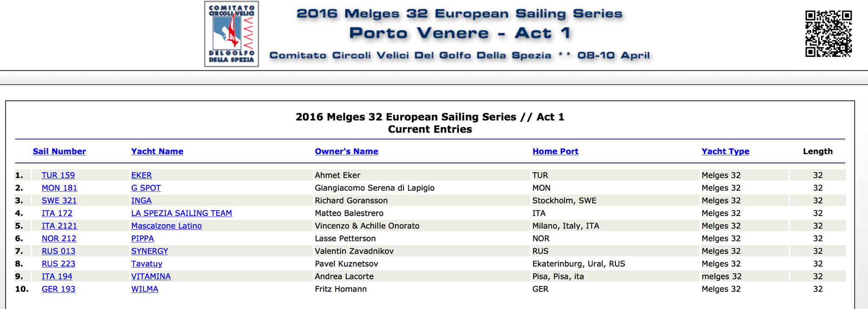Sort entries by Owner's Name header
Image resolution: width=868 pixels, height=309 pixels.
(x=346, y=152)
